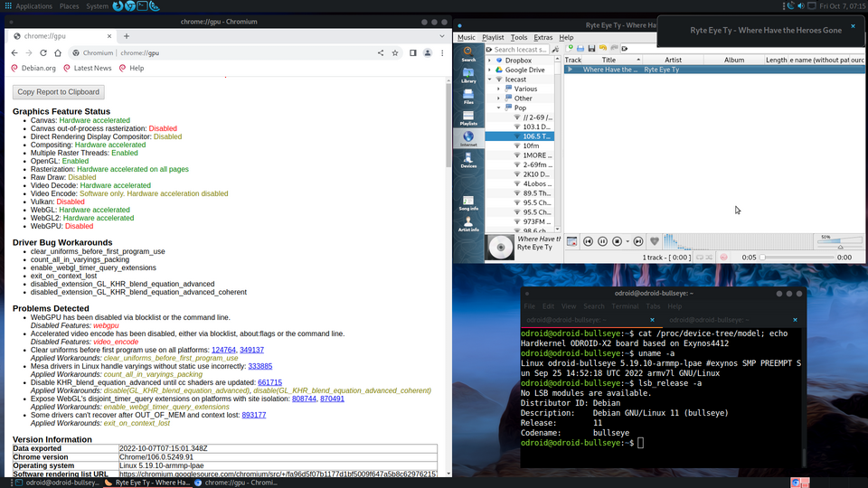This screenshot has width=868, height=488.
Task: Collapse the Icecast tree node
Action: (x=489, y=80)
